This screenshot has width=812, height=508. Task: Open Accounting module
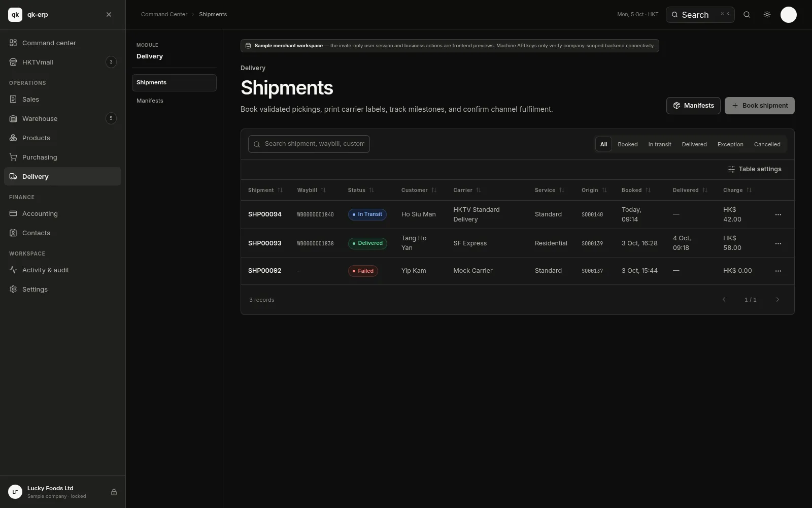pos(62,213)
